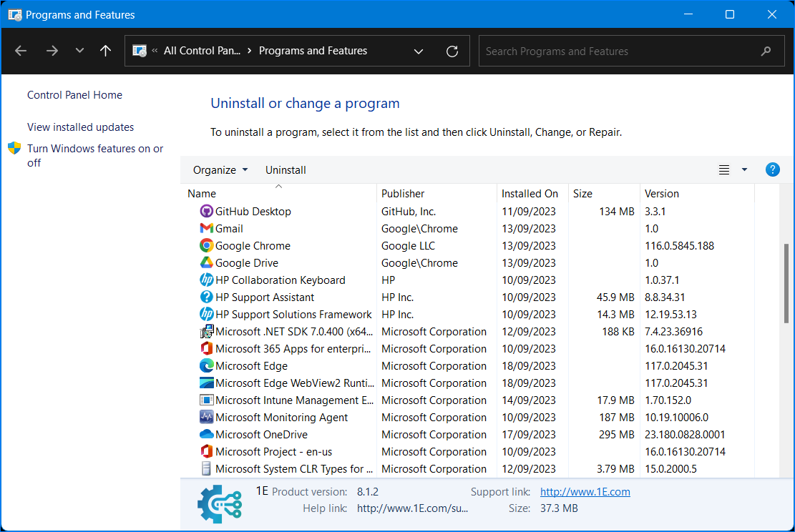The image size is (795, 532).
Task: Sort by the Publisher column header
Action: (403, 194)
